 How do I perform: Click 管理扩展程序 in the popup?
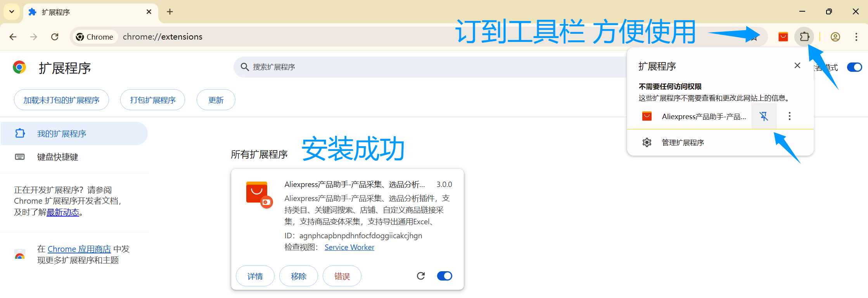pos(720,142)
